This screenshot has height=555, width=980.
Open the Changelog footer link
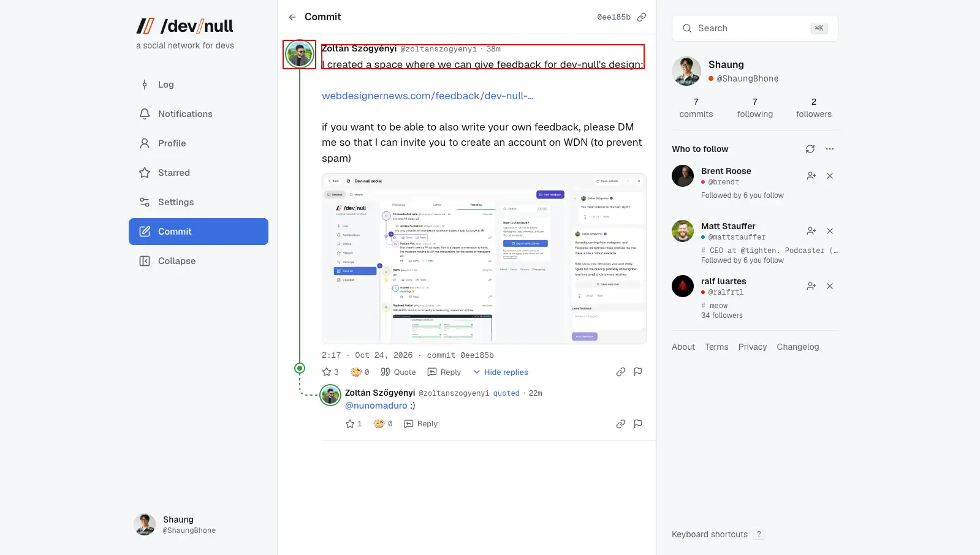(x=798, y=347)
